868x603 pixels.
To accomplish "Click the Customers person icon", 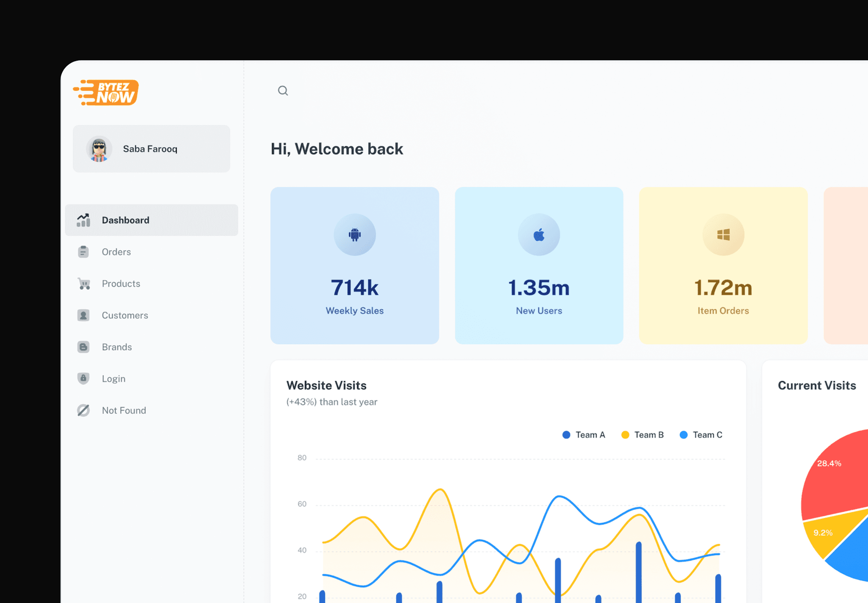I will click(x=83, y=315).
